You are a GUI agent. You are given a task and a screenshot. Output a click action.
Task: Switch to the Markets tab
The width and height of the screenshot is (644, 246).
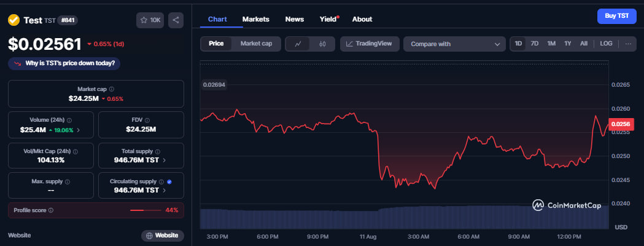tap(255, 19)
